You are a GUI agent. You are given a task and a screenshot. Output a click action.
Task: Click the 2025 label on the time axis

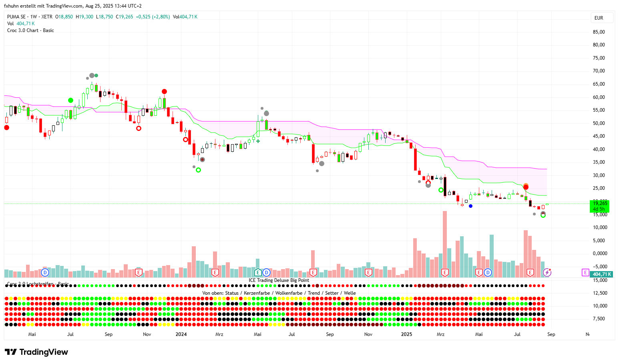(x=406, y=334)
